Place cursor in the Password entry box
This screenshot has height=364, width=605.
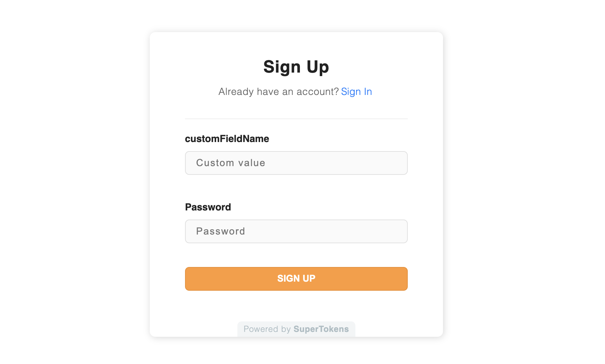tap(296, 231)
